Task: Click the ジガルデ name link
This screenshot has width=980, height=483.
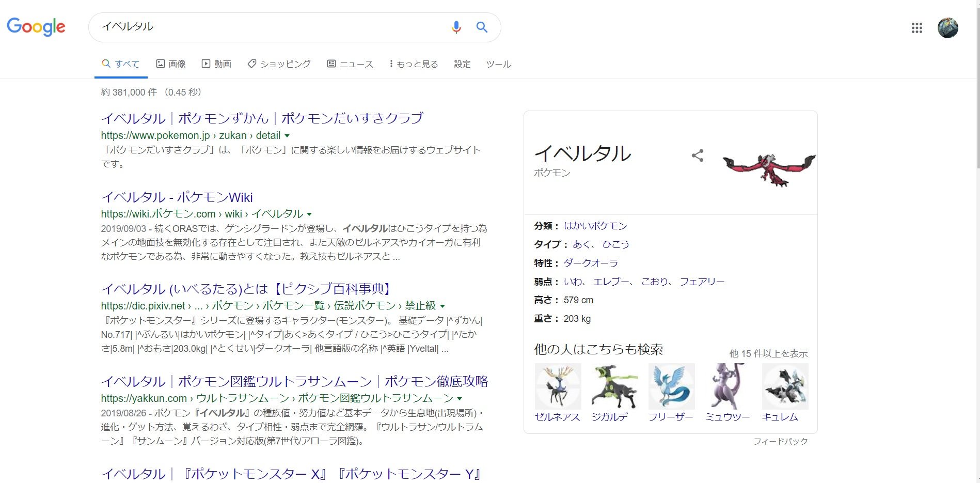Action: point(610,417)
